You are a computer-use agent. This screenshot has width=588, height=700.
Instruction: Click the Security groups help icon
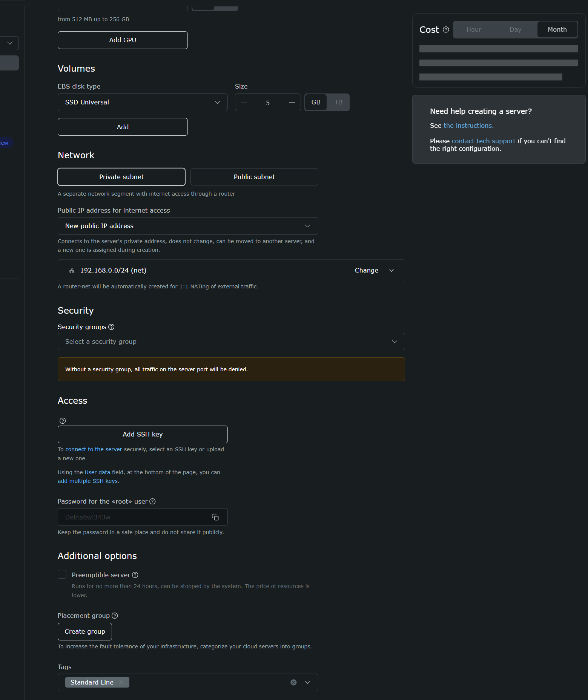point(111,327)
